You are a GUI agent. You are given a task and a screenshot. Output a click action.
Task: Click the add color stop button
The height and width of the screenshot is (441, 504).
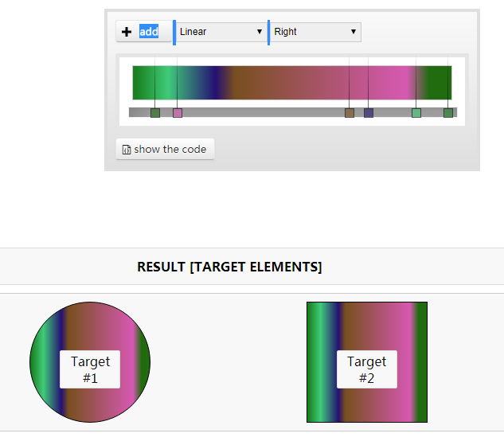point(143,32)
